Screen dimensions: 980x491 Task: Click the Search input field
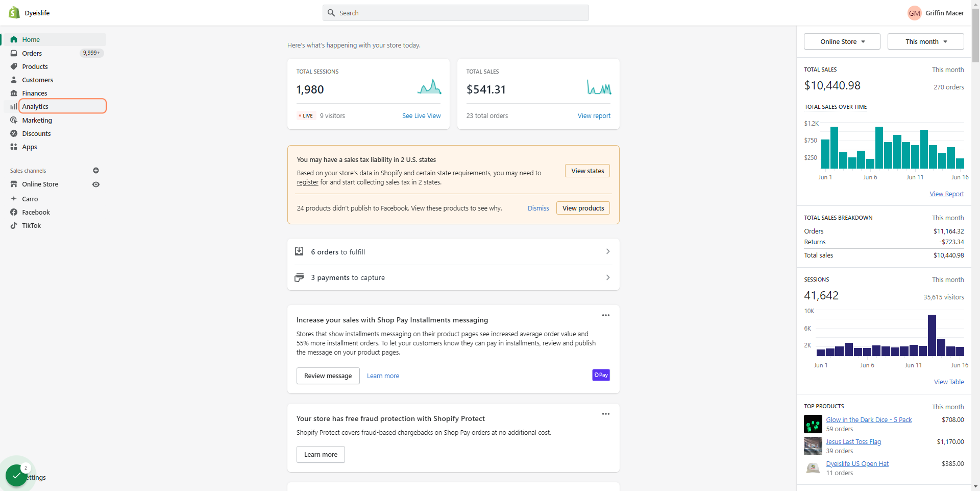click(456, 13)
